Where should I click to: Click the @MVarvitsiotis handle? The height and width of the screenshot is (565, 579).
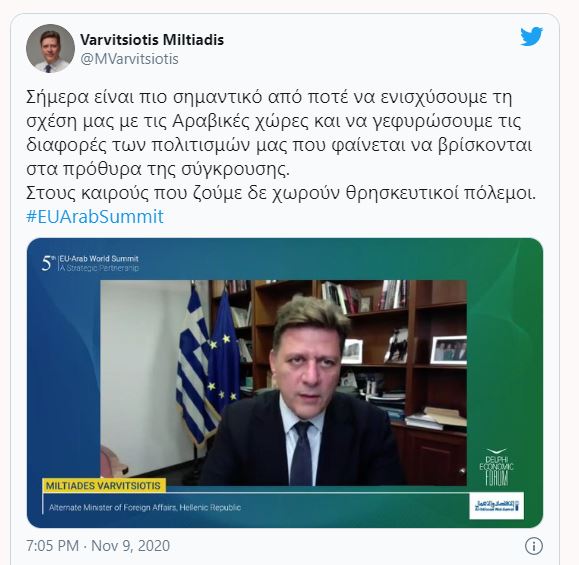click(129, 59)
